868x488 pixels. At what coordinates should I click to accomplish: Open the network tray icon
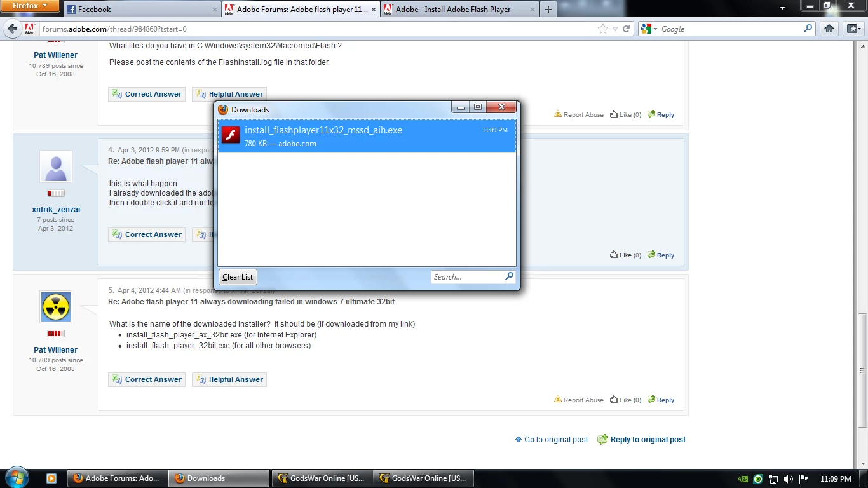point(773,479)
